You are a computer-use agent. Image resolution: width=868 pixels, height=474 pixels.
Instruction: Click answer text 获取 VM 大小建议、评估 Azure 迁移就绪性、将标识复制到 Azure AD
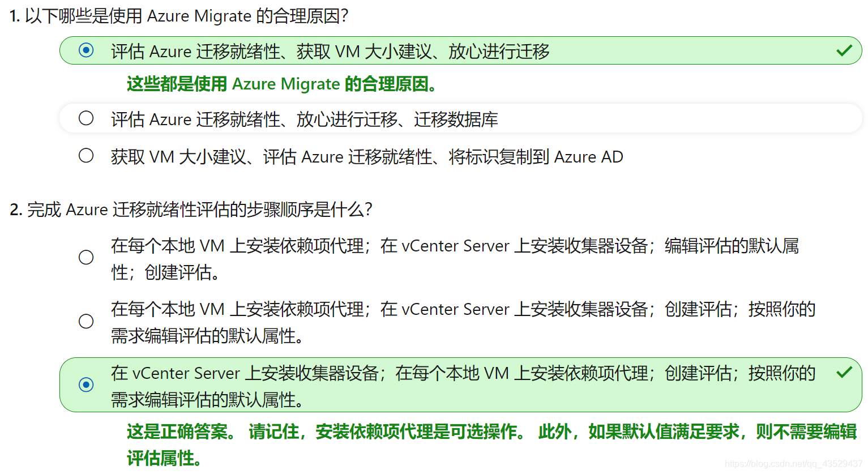tap(367, 157)
